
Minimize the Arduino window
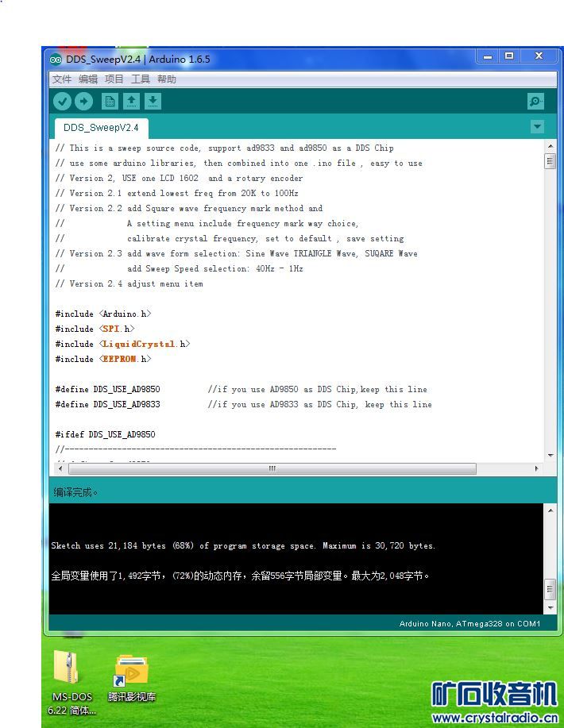pyautogui.click(x=488, y=56)
